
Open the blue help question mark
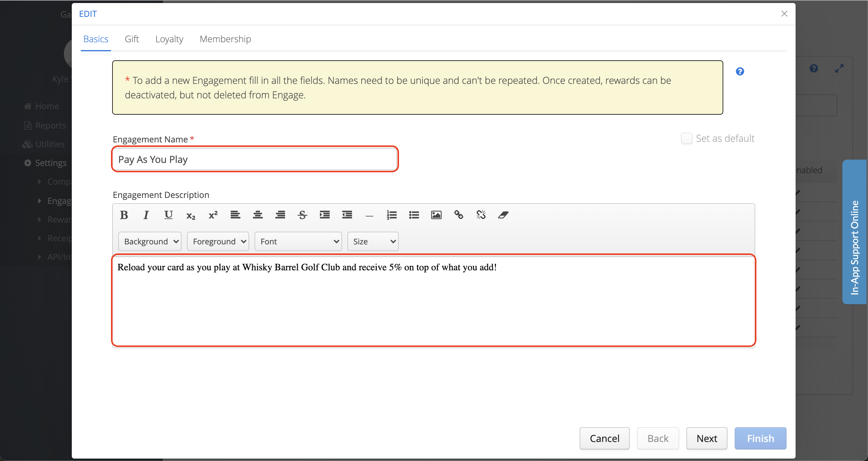pos(740,72)
